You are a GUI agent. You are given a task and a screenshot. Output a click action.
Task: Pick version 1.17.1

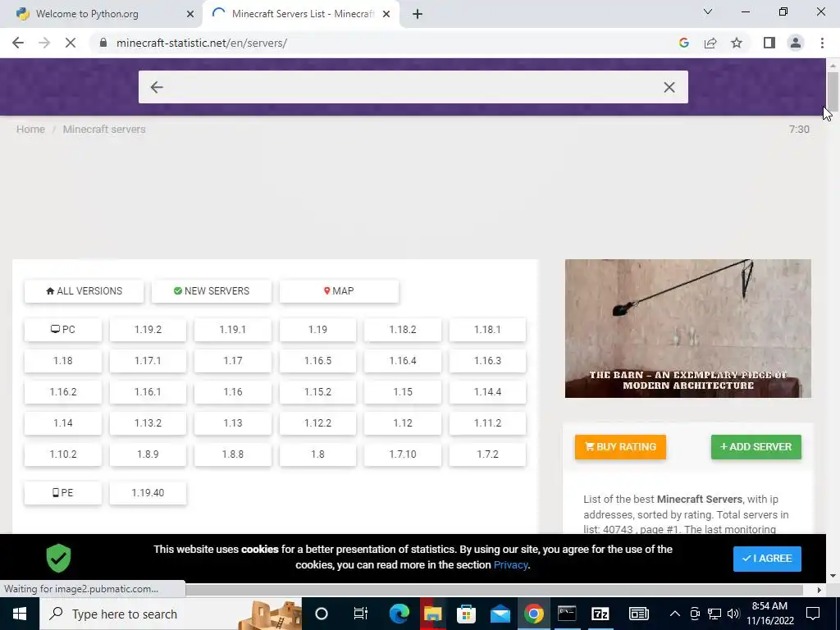click(148, 361)
